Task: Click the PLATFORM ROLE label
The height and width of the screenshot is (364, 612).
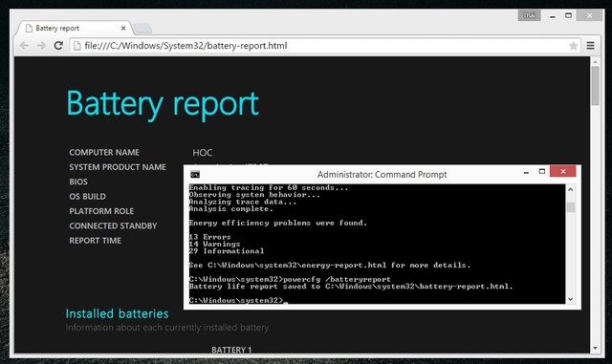Action: (101, 211)
